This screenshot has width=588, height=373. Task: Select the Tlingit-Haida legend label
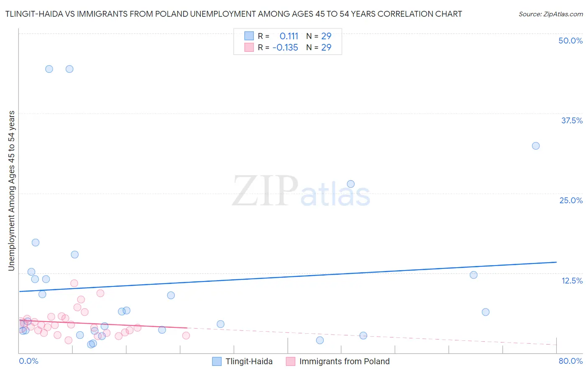249,361
